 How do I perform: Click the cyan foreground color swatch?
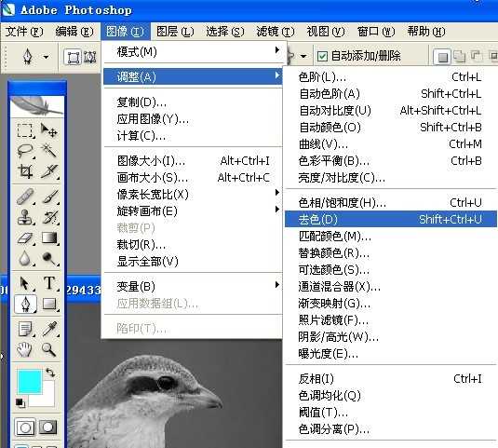[x=30, y=382]
